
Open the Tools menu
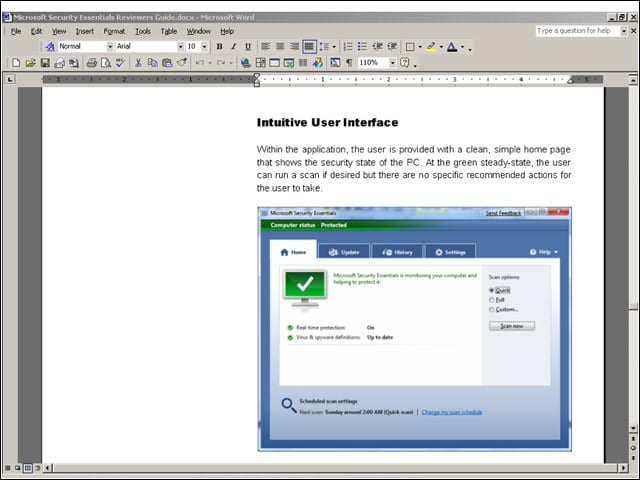pyautogui.click(x=143, y=31)
